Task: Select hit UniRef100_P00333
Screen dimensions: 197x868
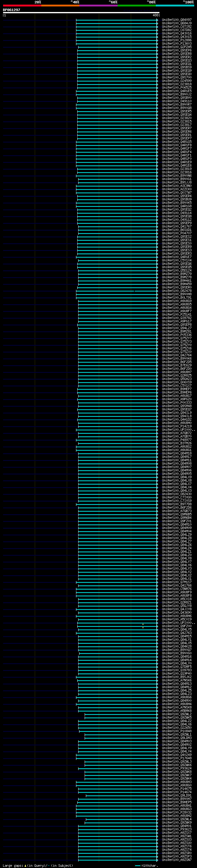Action: point(177,403)
